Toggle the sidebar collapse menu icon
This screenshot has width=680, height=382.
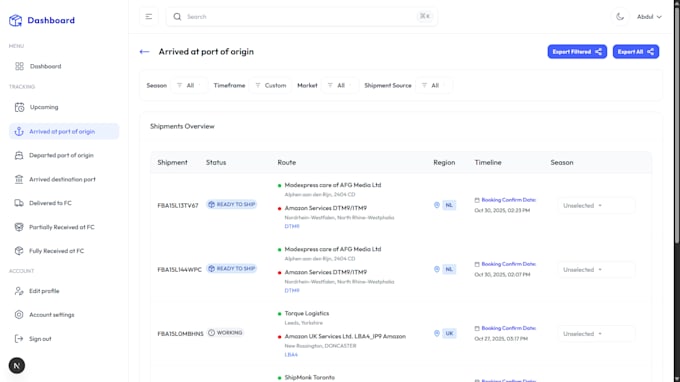tap(149, 16)
